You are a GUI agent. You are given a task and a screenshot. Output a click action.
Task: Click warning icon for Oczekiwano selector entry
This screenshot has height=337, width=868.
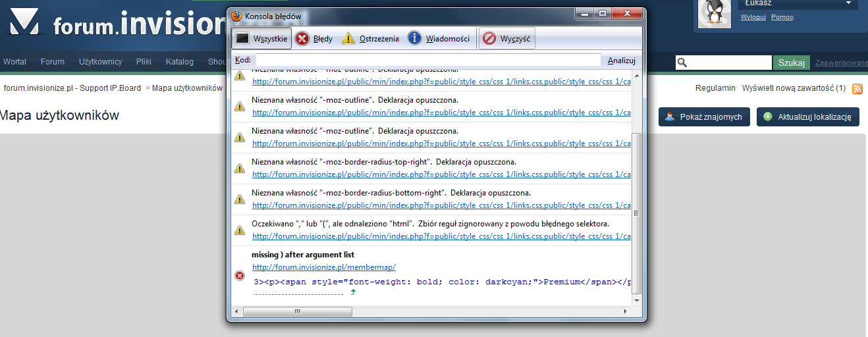tap(240, 230)
